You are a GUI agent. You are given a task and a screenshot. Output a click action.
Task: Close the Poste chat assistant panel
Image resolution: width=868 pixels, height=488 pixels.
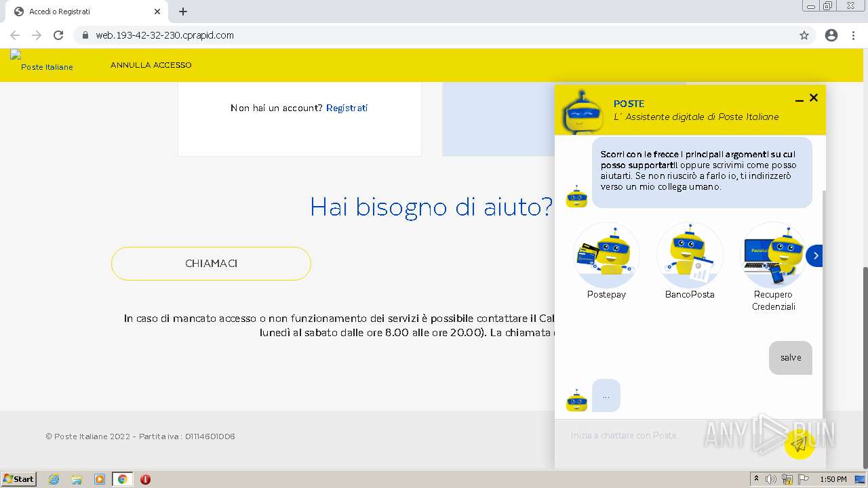point(814,98)
